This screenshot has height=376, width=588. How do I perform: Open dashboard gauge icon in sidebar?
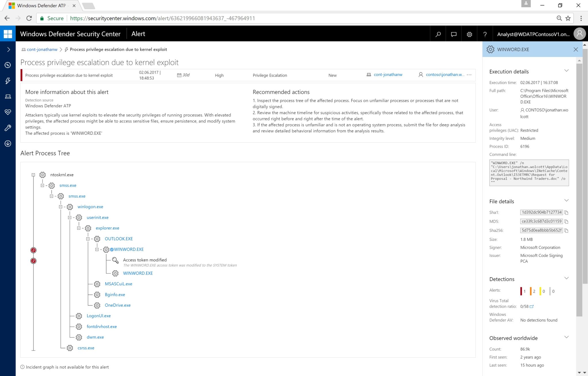click(8, 65)
